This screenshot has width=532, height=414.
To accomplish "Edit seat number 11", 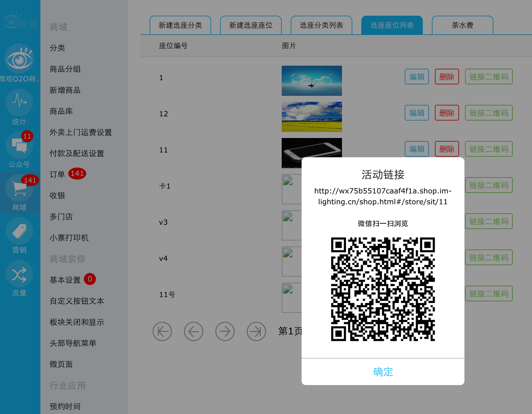I will pyautogui.click(x=417, y=149).
